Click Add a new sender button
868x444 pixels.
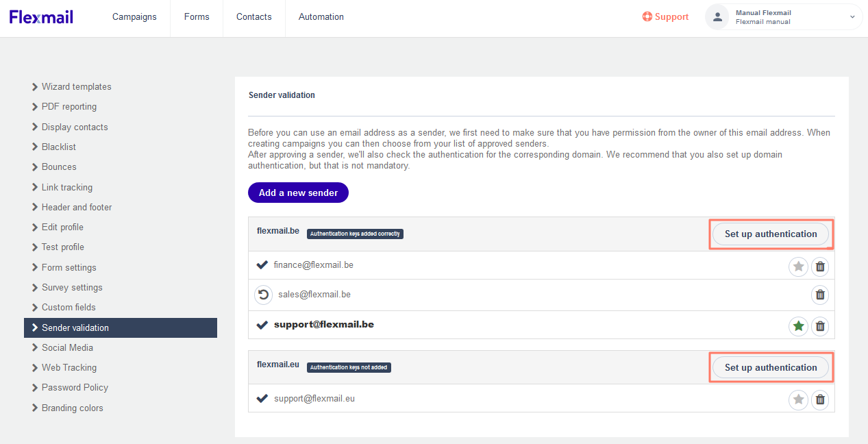click(298, 193)
